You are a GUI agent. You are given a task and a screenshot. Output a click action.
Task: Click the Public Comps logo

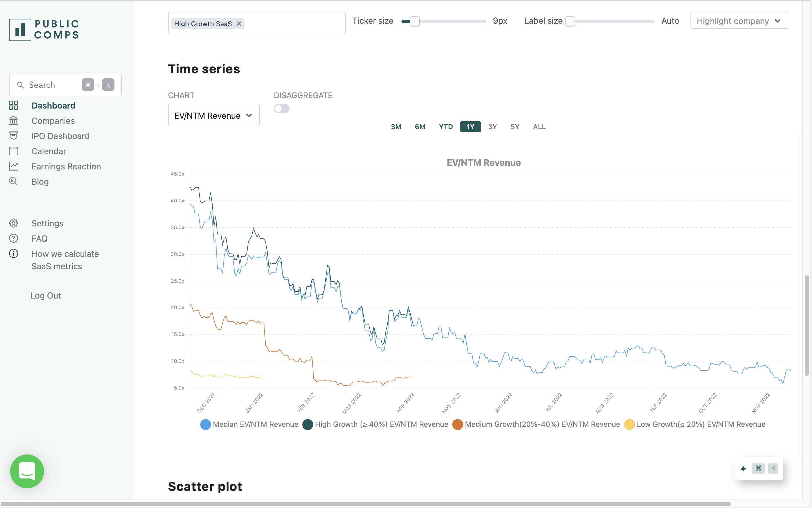[x=44, y=30]
